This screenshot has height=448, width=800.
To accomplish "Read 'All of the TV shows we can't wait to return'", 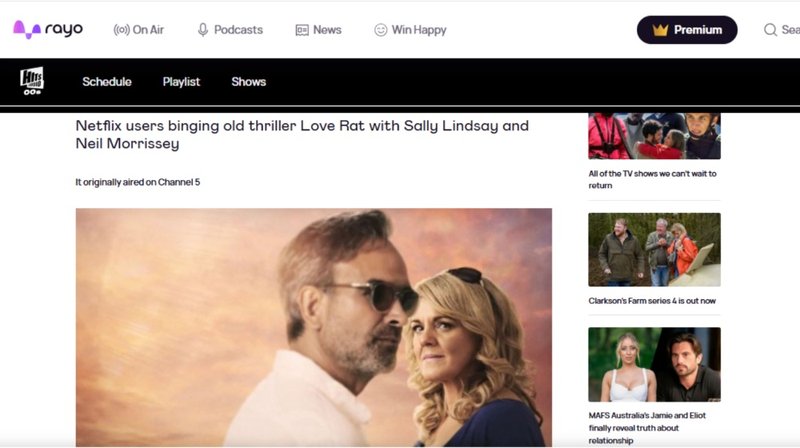I will (653, 180).
